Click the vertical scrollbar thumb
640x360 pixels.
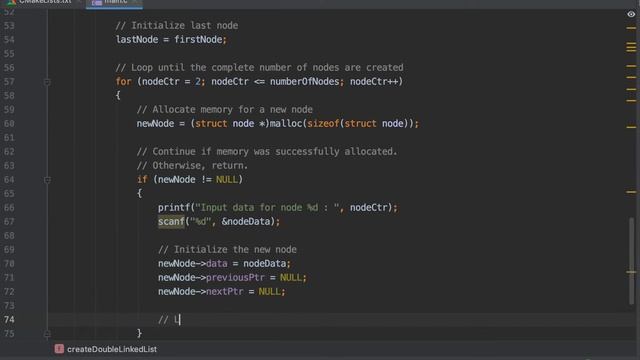click(631, 261)
